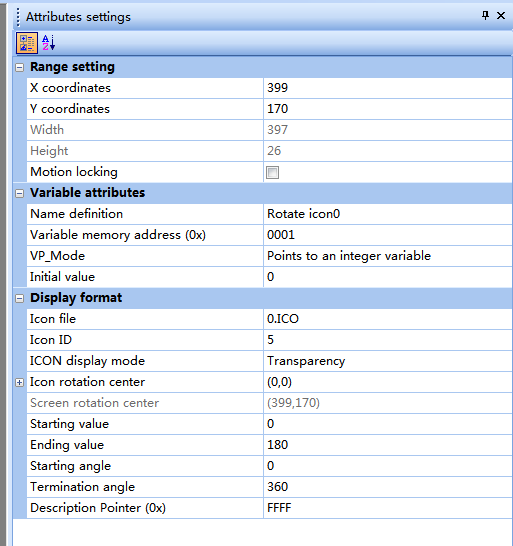Screen dimensions: 513x546
Task: Open ICON display mode Transparency option
Action: (388, 361)
